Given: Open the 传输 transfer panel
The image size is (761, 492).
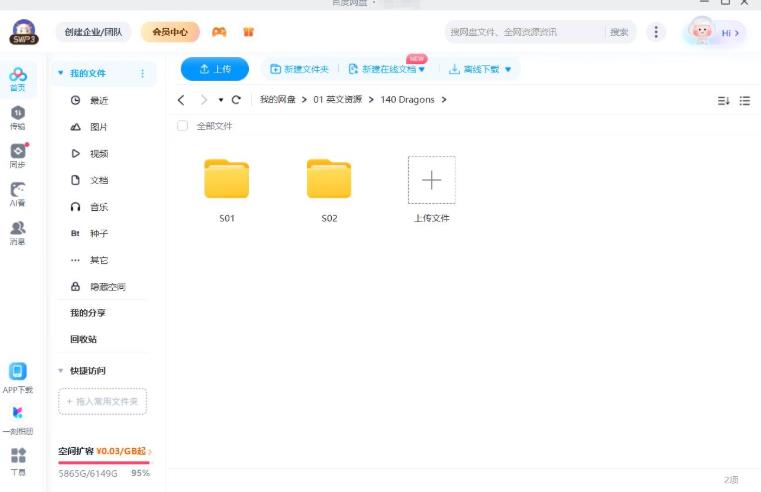Looking at the screenshot, I should tap(18, 118).
